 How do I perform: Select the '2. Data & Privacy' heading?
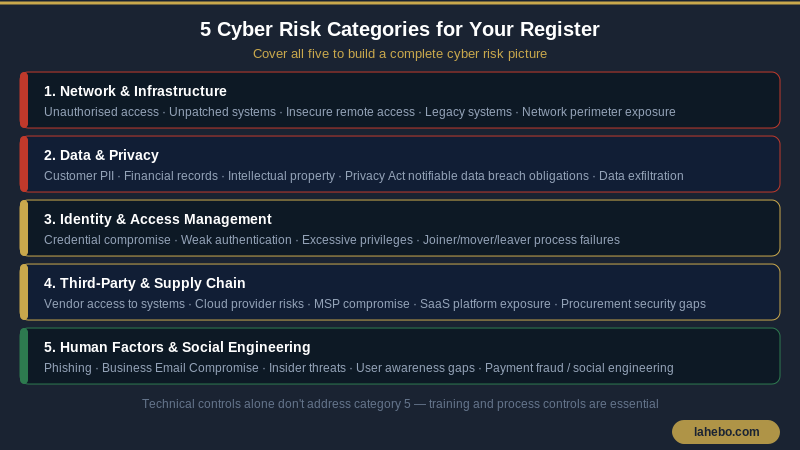[101, 155]
